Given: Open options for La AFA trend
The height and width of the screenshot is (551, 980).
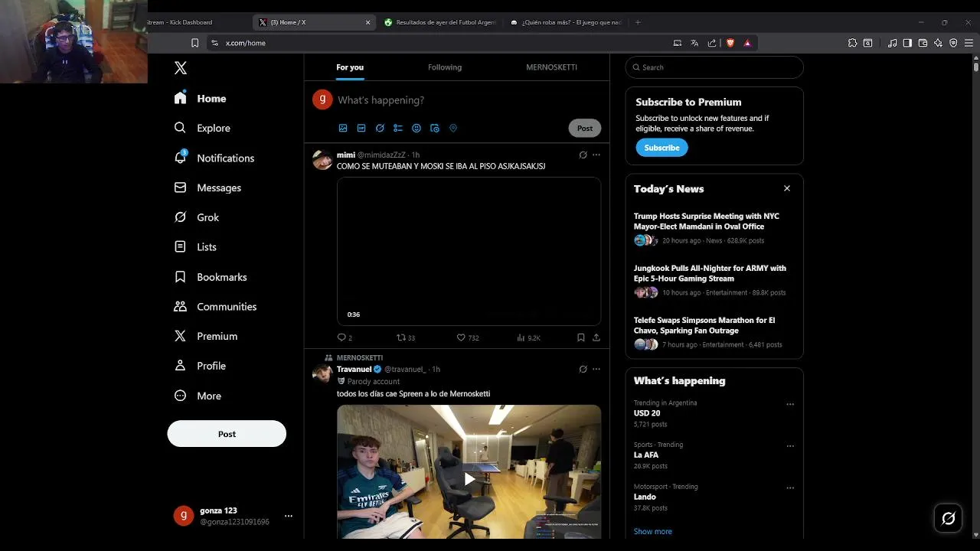Looking at the screenshot, I should pyautogui.click(x=790, y=446).
